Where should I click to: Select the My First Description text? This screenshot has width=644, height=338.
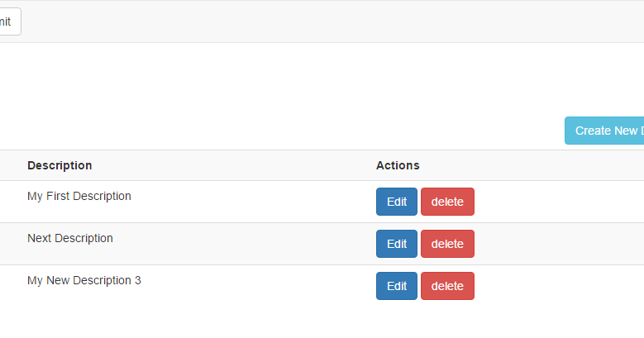[x=79, y=196]
